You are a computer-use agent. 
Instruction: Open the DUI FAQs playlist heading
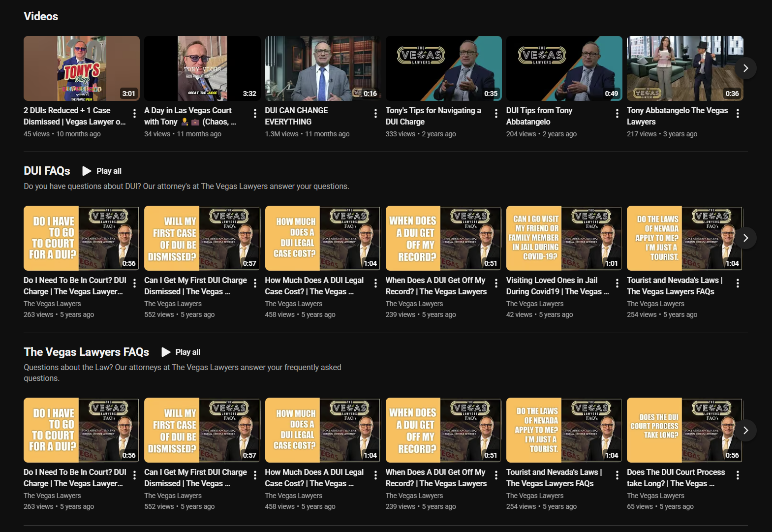(47, 171)
